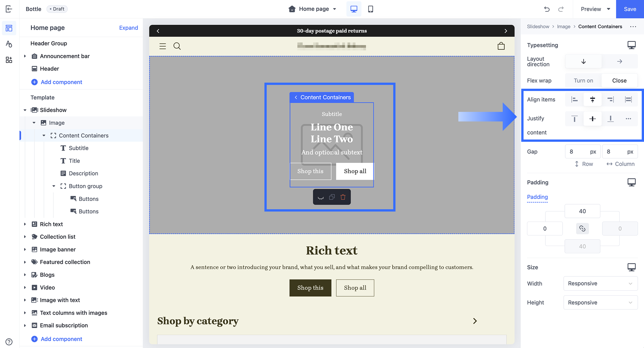644x348 pixels.
Task: Align items to the left
Action: tap(575, 100)
